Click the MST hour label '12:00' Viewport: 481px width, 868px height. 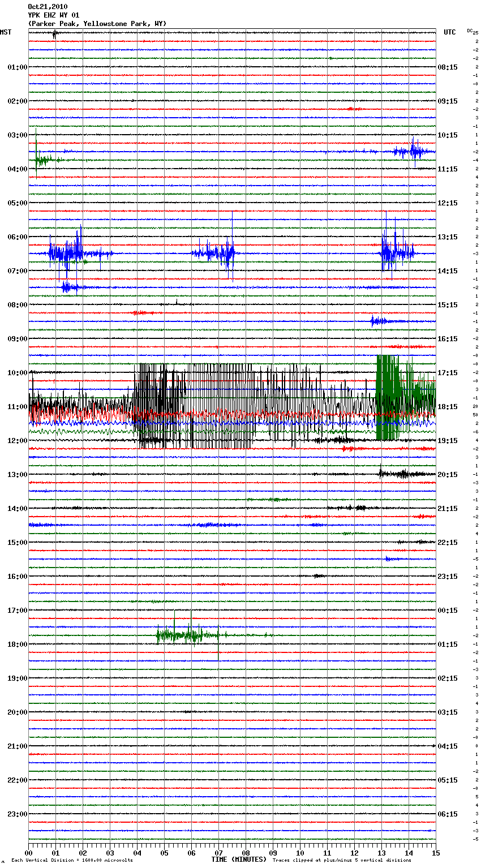(x=17, y=441)
